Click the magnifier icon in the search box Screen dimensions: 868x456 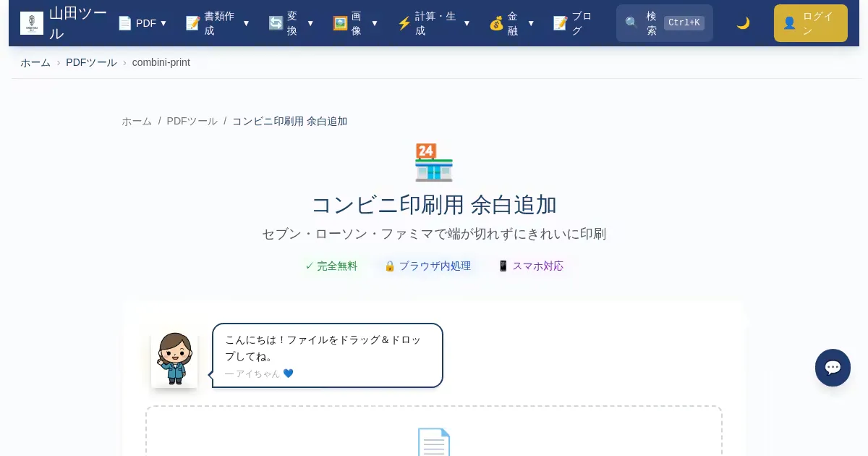pos(631,23)
